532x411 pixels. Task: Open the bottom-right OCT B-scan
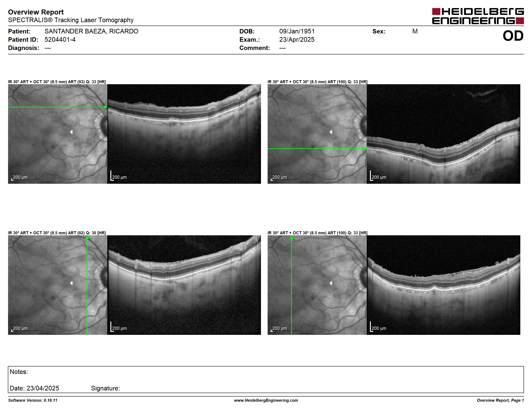(x=443, y=285)
